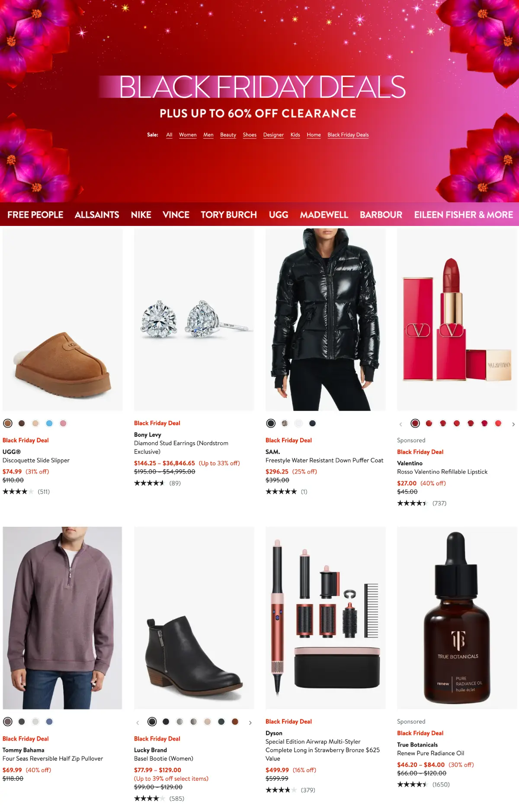This screenshot has height=812, width=519.
Task: Open the Women sale category
Action: tap(188, 135)
